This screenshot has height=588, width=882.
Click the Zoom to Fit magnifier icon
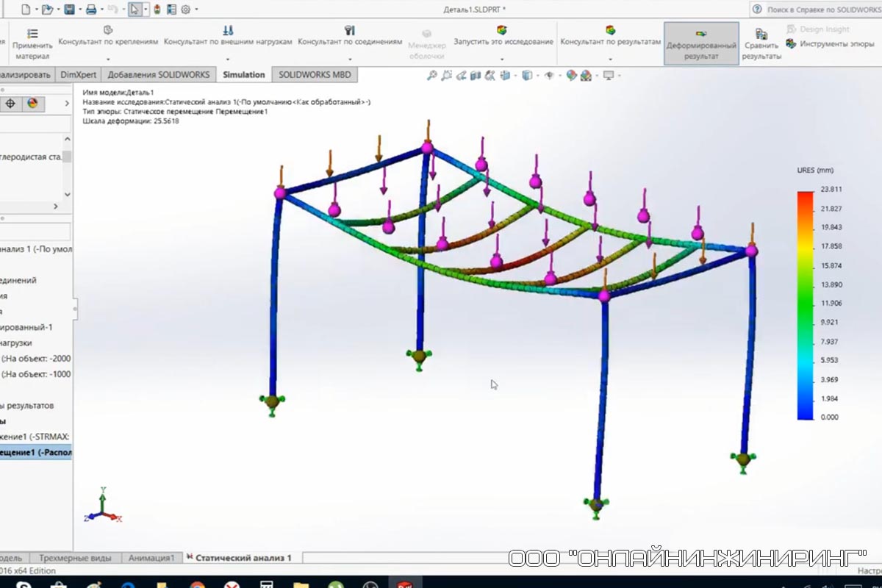click(432, 75)
